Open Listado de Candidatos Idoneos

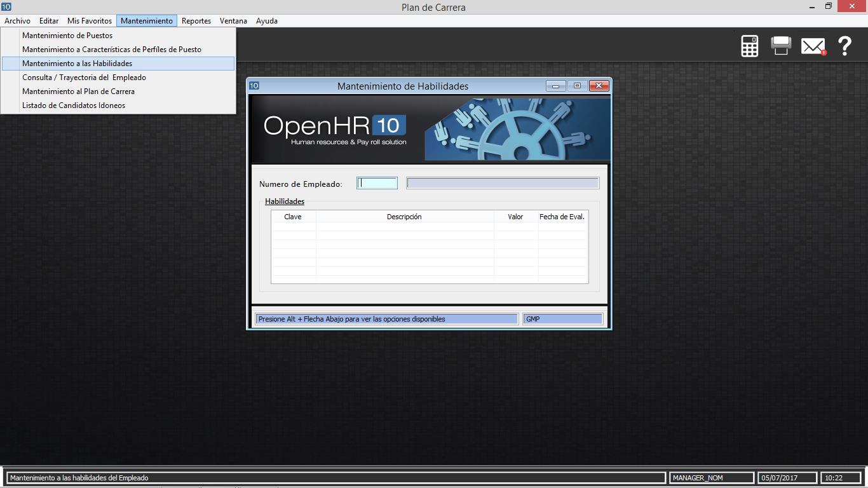point(74,105)
